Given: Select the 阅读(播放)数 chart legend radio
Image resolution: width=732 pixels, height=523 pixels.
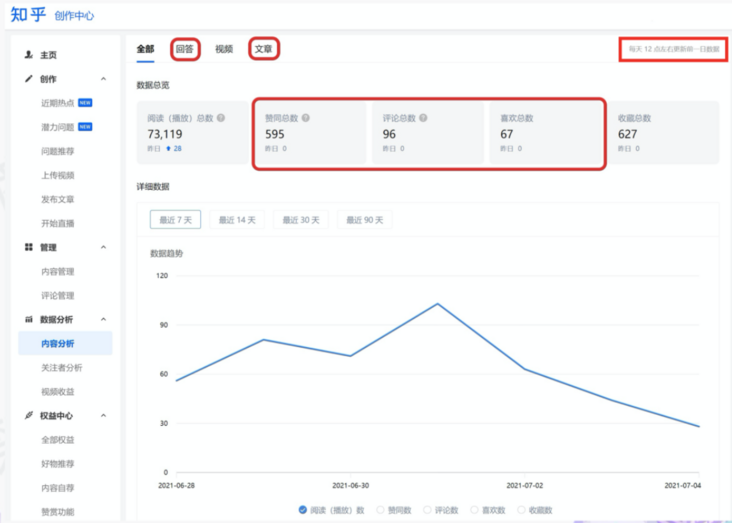Looking at the screenshot, I should click(303, 510).
